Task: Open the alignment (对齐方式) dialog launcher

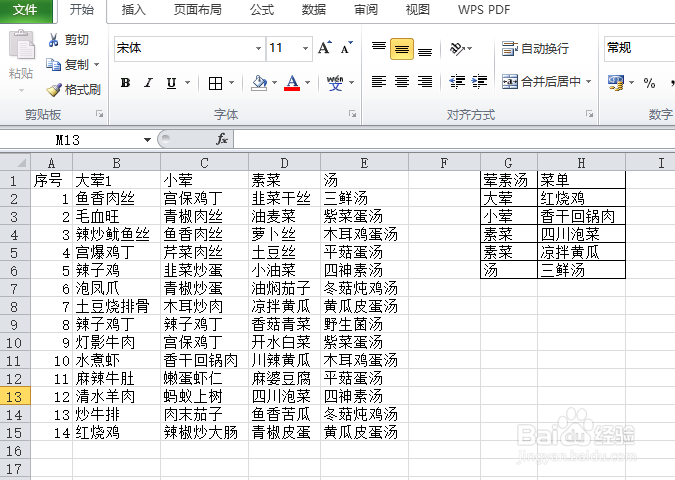Action: (589, 114)
